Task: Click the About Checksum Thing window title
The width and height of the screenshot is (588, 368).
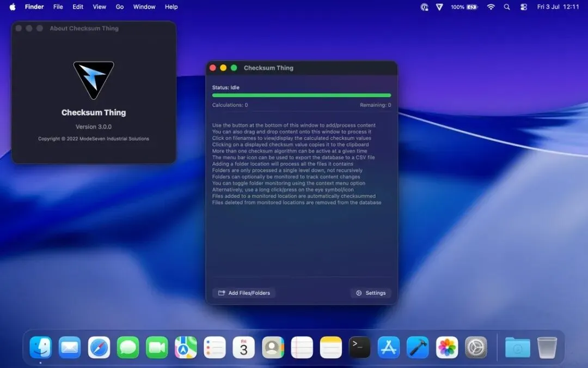Action: 84,28
